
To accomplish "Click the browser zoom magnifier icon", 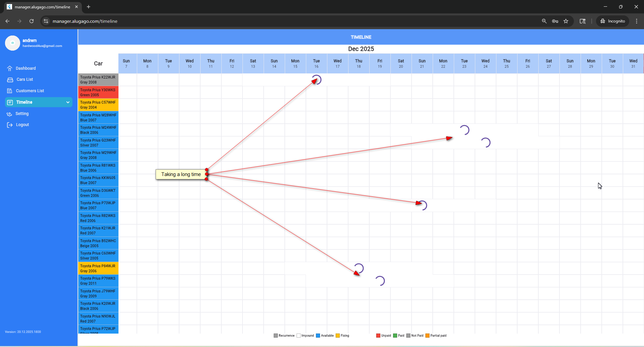I will 544,21.
